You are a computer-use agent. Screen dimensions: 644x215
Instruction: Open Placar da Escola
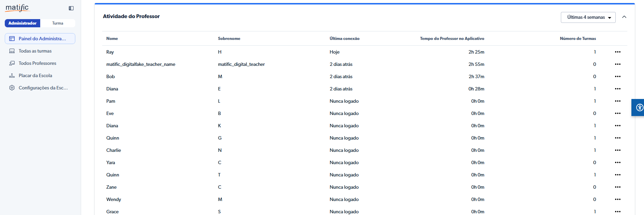pyautogui.click(x=35, y=75)
